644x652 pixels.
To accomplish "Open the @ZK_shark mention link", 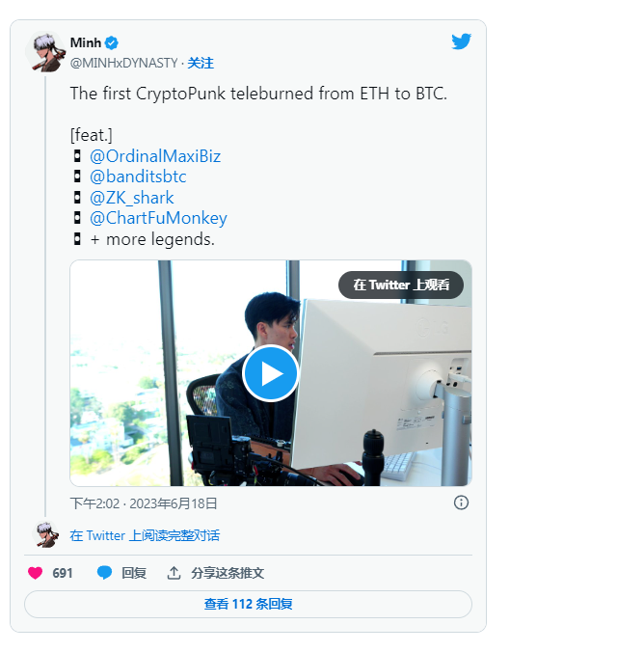I will (132, 198).
